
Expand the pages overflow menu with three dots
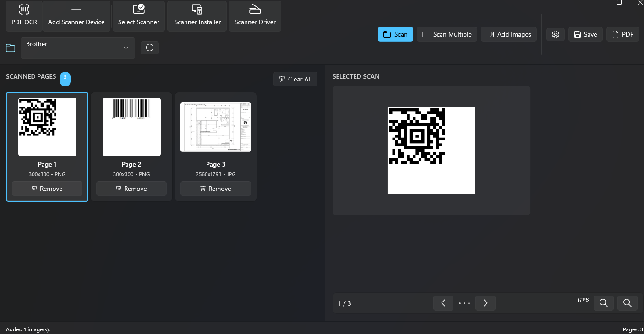[464, 303]
